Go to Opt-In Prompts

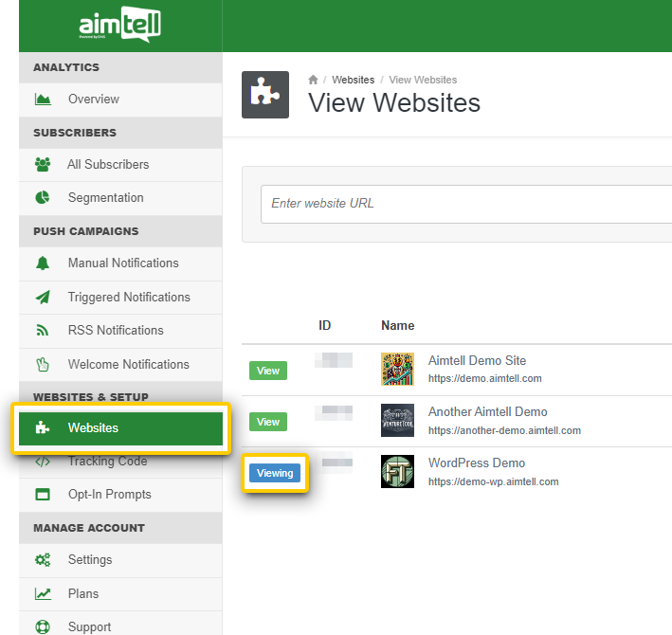(x=109, y=495)
